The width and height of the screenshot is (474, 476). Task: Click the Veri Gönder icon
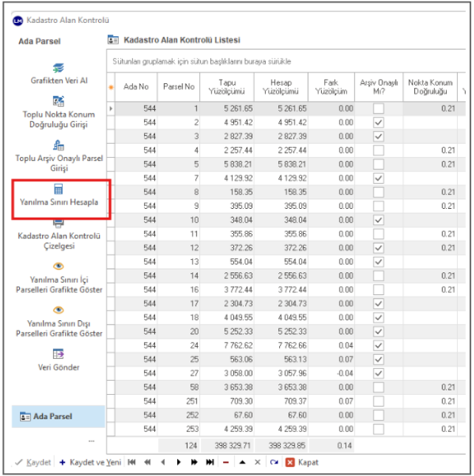(59, 353)
